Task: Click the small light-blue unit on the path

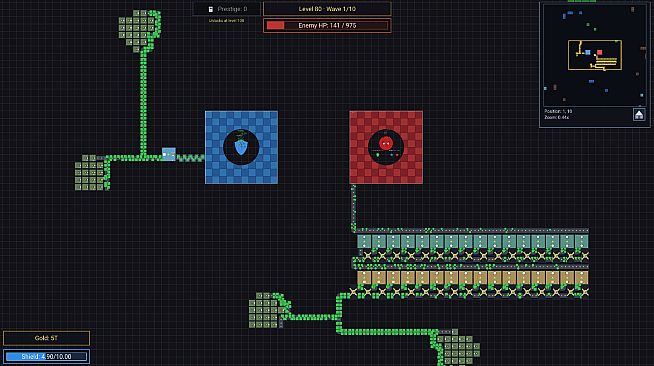Action: 169,154
